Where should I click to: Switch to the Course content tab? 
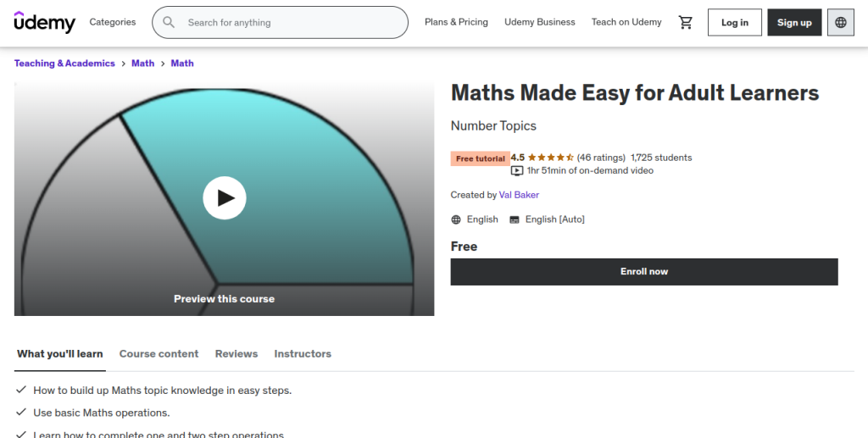point(159,354)
